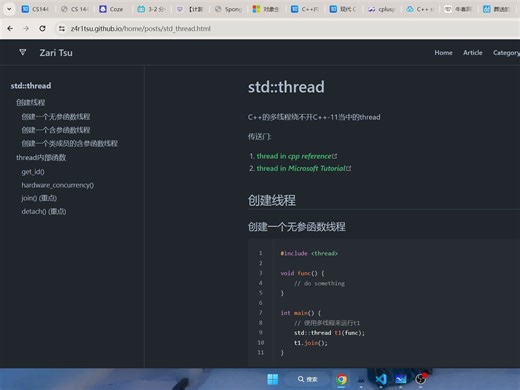This screenshot has width=520, height=390.
Task: Click the 创建线程 section heading
Action: point(272,200)
